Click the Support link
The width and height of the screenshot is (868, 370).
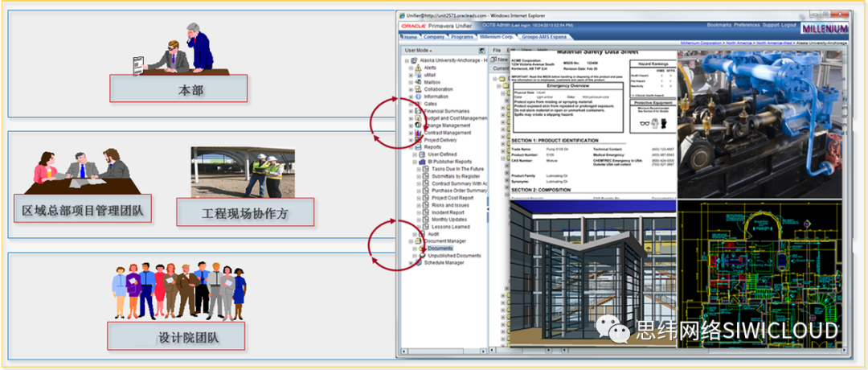pyautogui.click(x=771, y=25)
